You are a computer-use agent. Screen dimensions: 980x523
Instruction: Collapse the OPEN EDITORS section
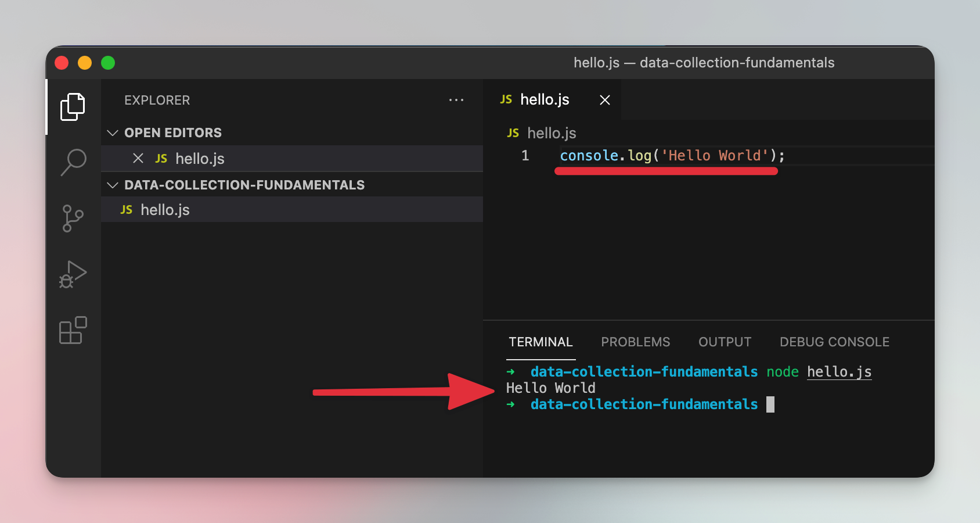(112, 132)
